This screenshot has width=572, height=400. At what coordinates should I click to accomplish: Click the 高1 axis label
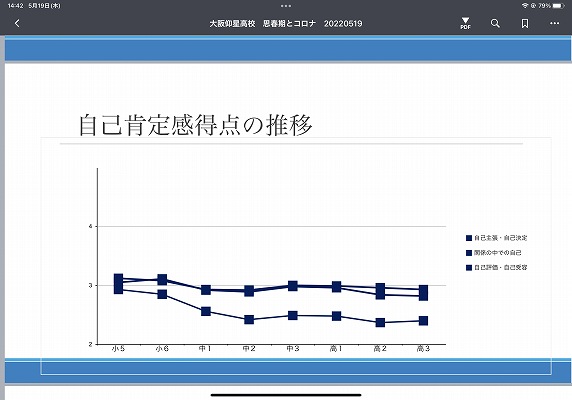tap(336, 349)
